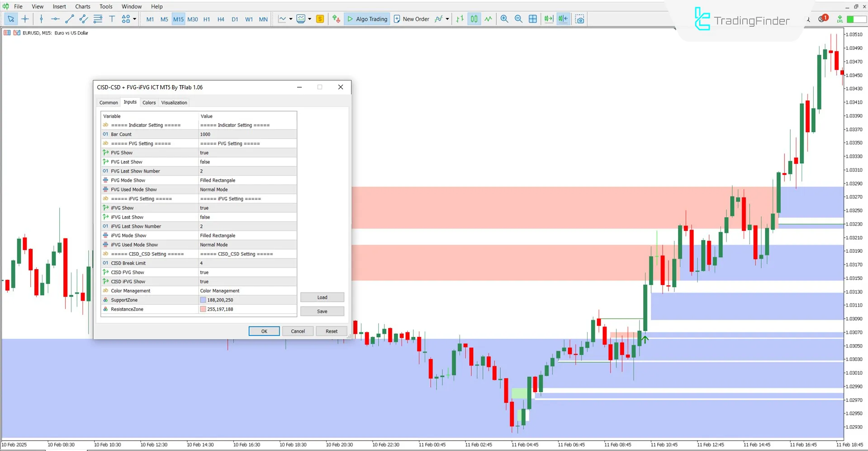Take a chart screenshot with camera icon
The image size is (868, 451).
click(580, 19)
